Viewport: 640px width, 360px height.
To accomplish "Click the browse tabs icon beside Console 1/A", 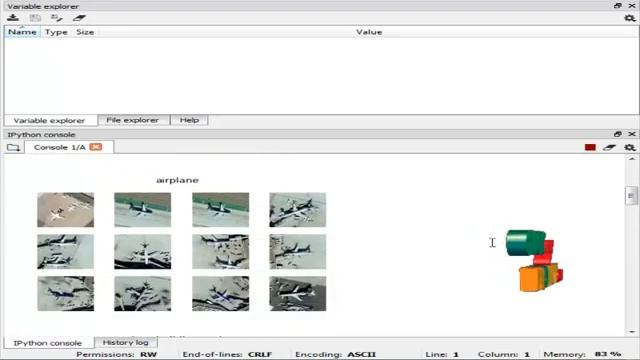I will point(13,147).
